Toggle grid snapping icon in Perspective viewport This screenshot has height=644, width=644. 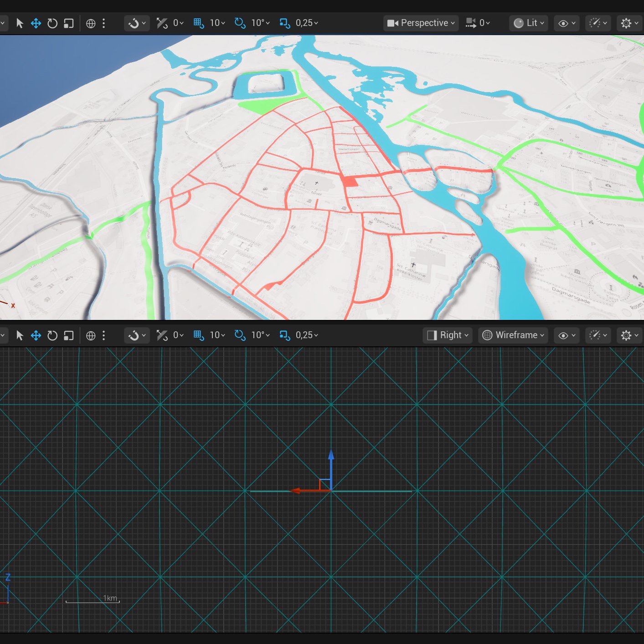tap(199, 23)
